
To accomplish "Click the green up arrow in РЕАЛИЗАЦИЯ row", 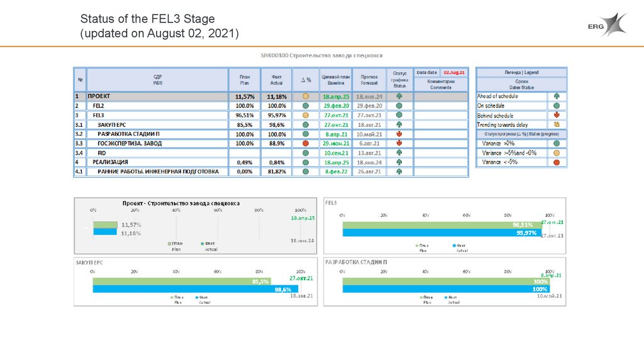I will 399,162.
